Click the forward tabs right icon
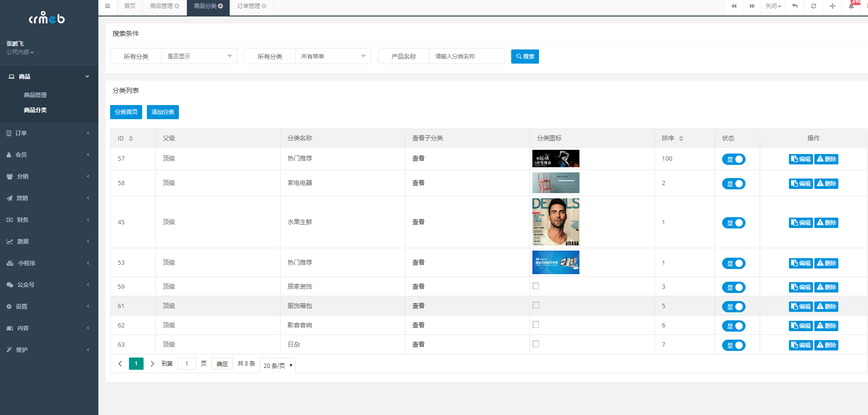868x415 pixels. pos(752,6)
